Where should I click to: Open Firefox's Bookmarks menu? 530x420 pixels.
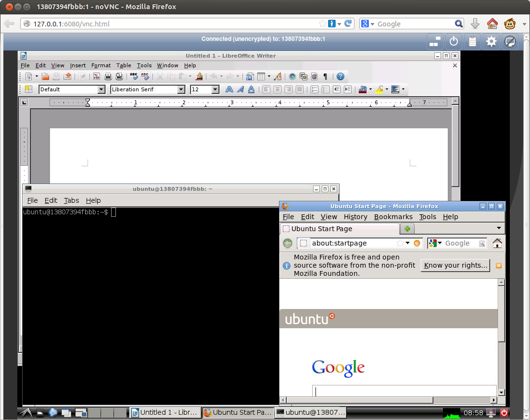click(x=393, y=217)
